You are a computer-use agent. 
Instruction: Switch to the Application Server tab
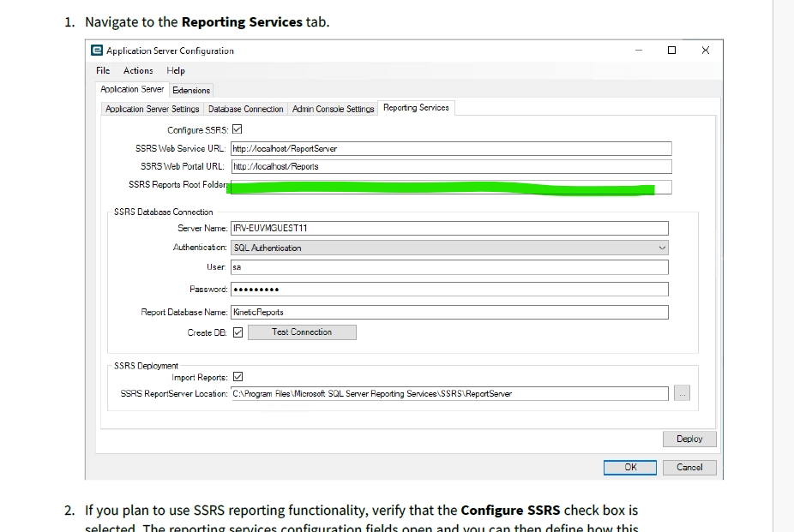tap(132, 89)
